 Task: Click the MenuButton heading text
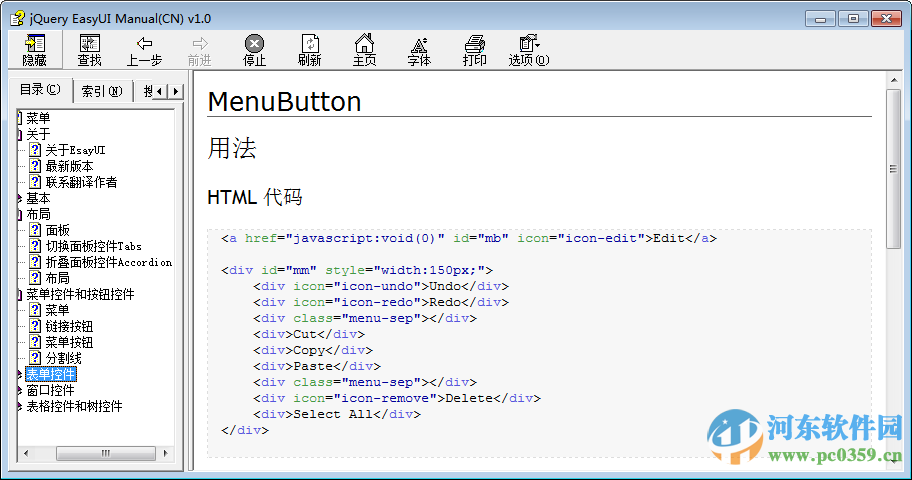tap(284, 102)
